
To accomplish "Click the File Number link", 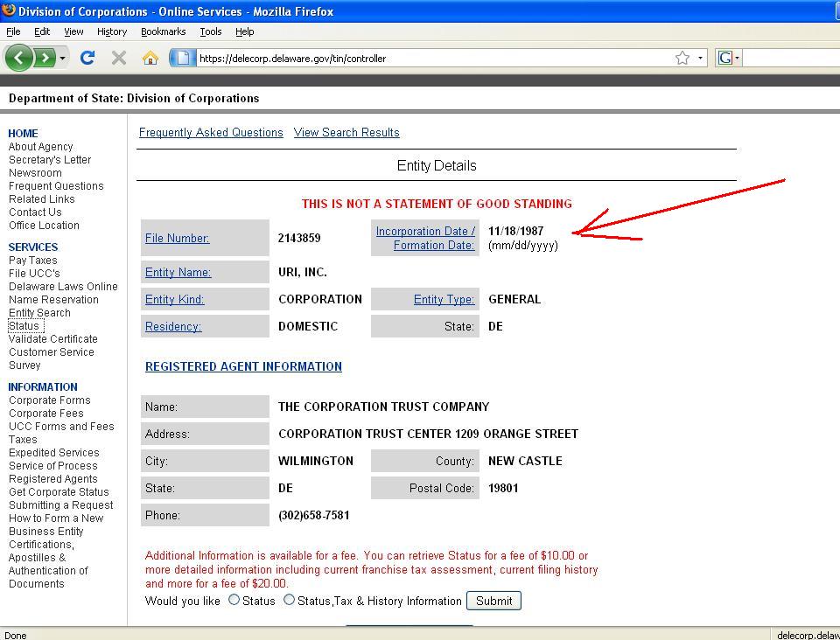I will click(178, 238).
